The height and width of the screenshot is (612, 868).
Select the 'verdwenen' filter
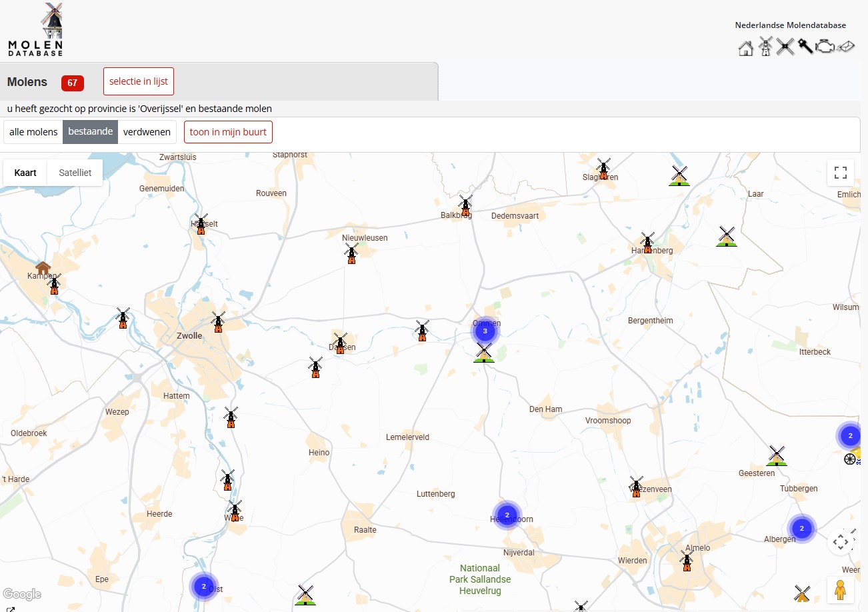[x=147, y=132]
